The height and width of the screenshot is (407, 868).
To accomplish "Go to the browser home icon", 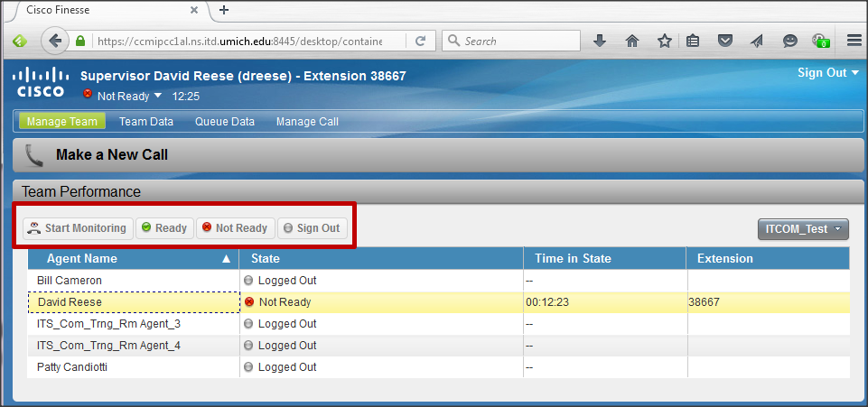I will (x=632, y=41).
